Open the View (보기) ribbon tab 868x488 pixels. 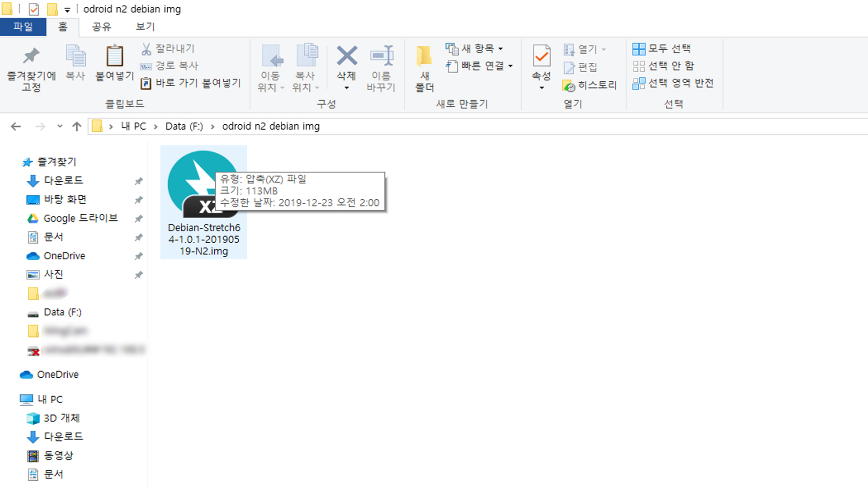point(145,27)
